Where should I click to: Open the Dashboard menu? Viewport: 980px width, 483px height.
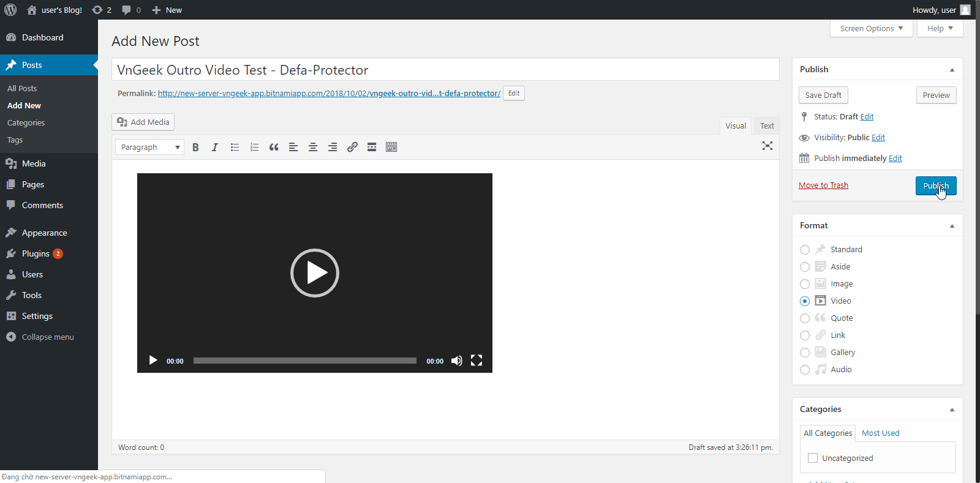coord(49,37)
